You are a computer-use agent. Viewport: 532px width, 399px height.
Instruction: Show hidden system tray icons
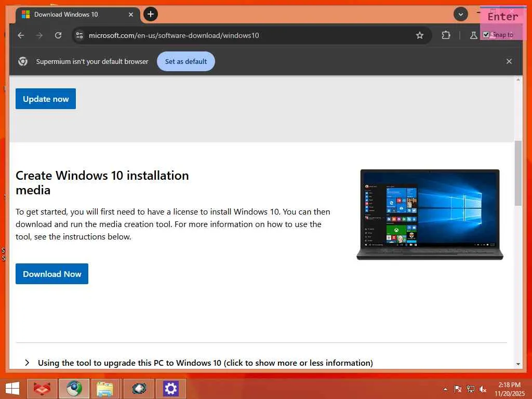pos(445,389)
